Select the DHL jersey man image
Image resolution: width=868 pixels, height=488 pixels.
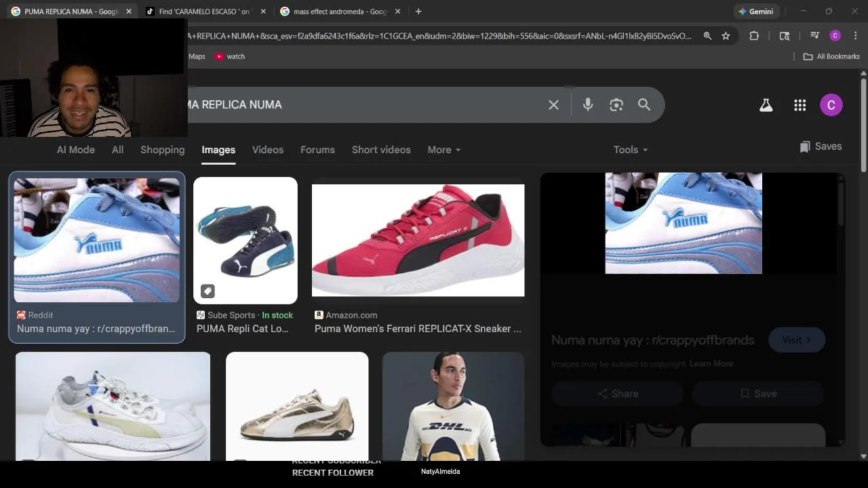453,406
